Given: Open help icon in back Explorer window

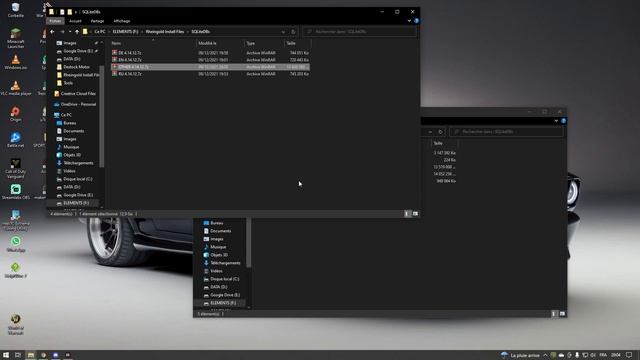Looking at the screenshot, I should [563, 121].
